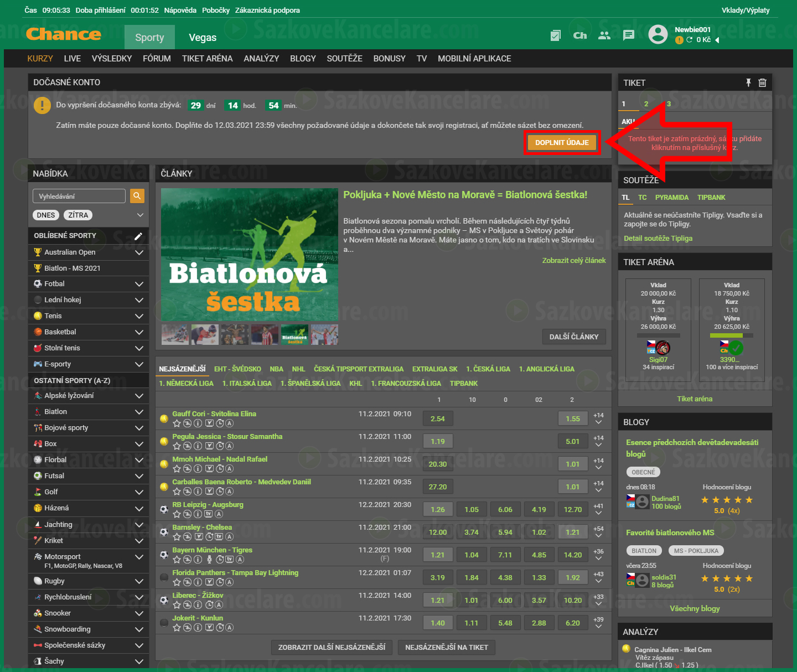
Task: Click the E-sporty gamepad icon
Action: point(38,364)
